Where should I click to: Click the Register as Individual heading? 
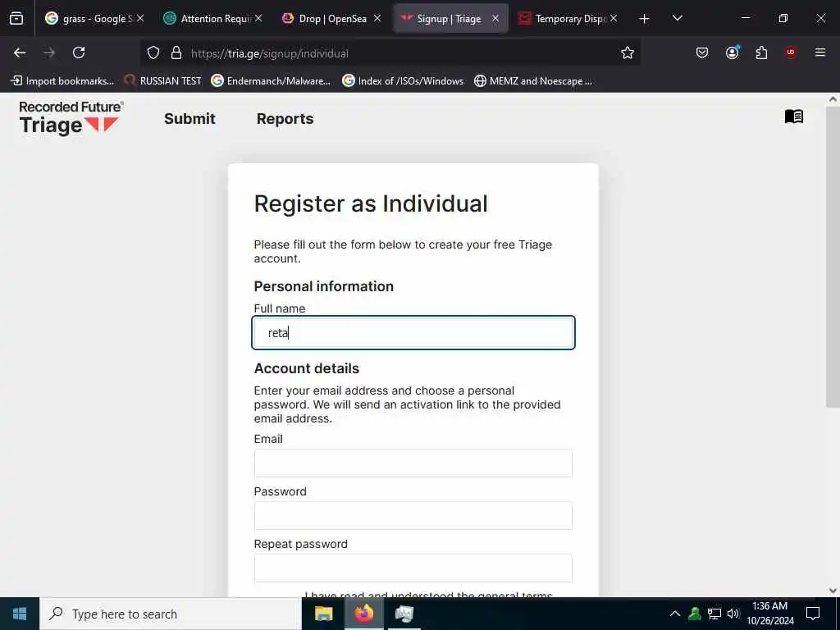click(x=371, y=203)
